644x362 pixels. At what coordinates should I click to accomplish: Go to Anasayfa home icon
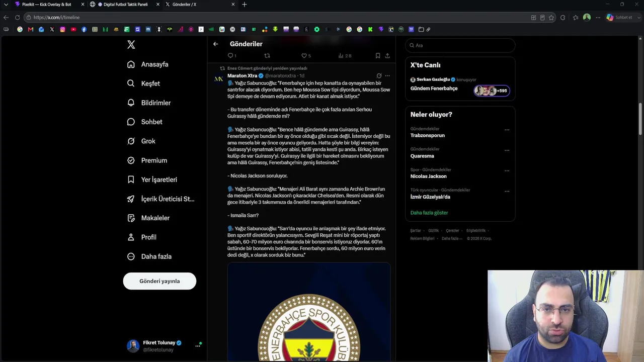pos(131,64)
